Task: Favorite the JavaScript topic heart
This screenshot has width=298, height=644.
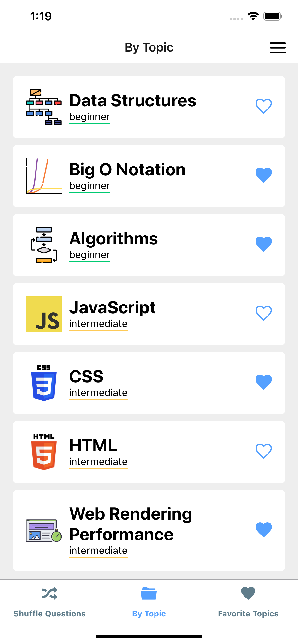Action: [263, 313]
